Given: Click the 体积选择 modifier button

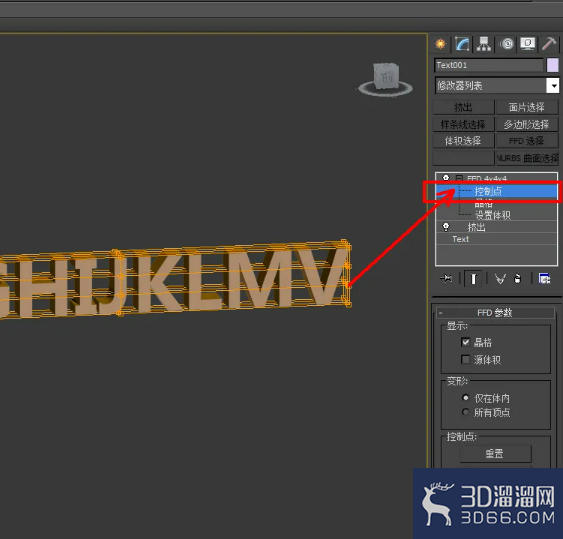Looking at the screenshot, I should [x=463, y=141].
